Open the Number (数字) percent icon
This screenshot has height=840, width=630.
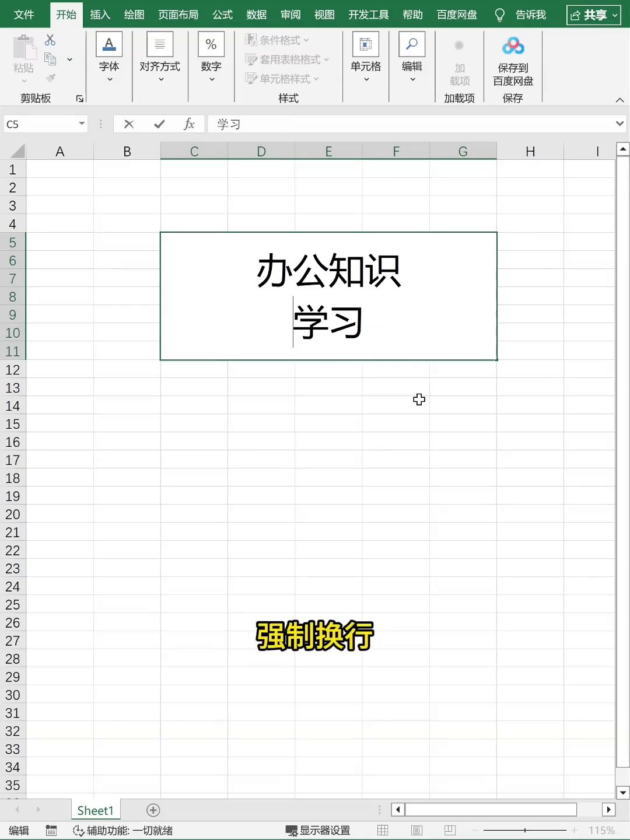[x=211, y=44]
